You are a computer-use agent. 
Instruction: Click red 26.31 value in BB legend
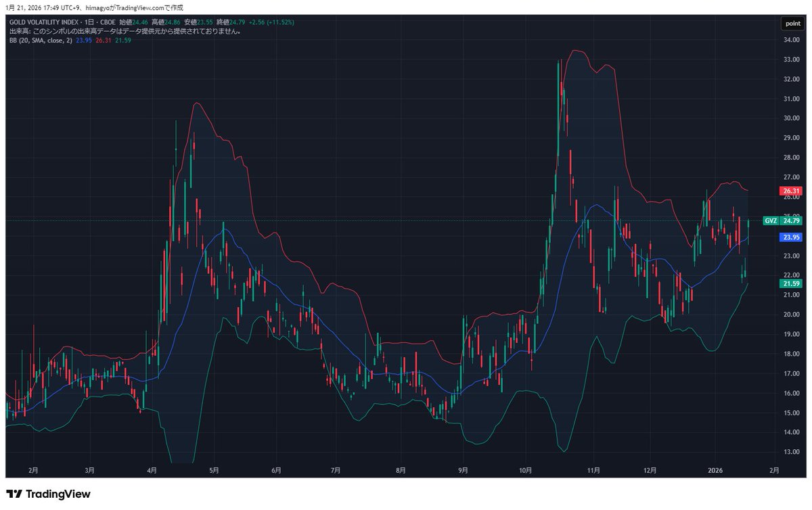[104, 41]
